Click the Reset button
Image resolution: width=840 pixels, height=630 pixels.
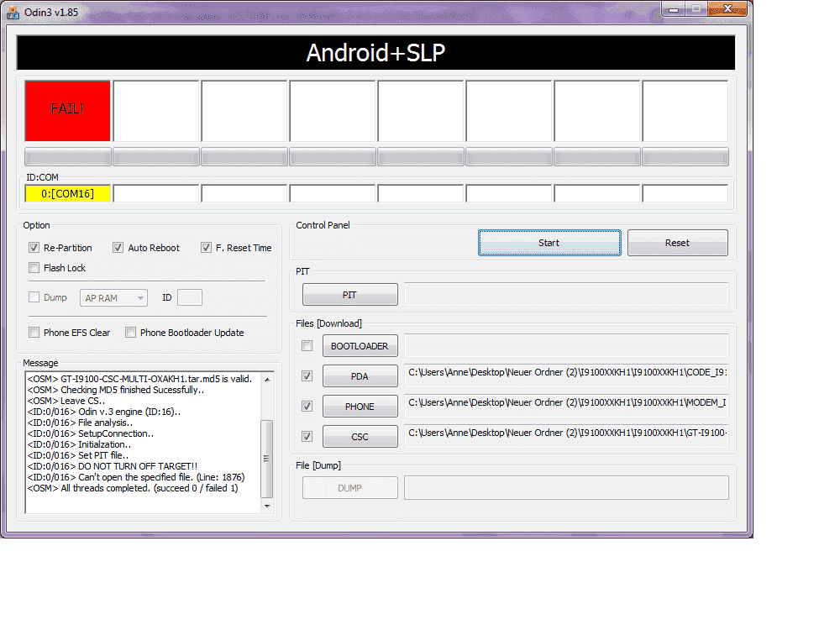(x=678, y=243)
